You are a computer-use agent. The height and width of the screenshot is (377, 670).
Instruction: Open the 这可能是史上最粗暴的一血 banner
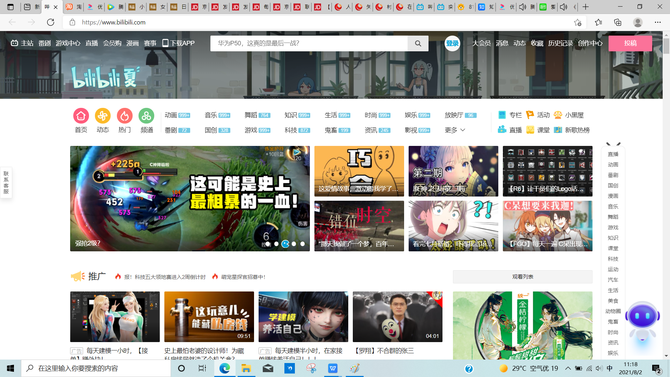(x=190, y=198)
